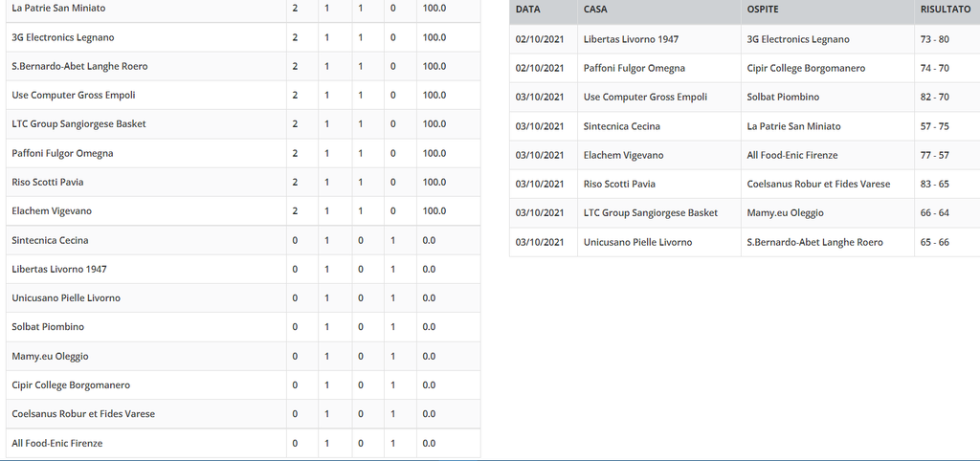Screen dimensions: 980x461
Task: Select guest S.Bernardo-Abet Langhe Roero in results
Action: point(815,242)
